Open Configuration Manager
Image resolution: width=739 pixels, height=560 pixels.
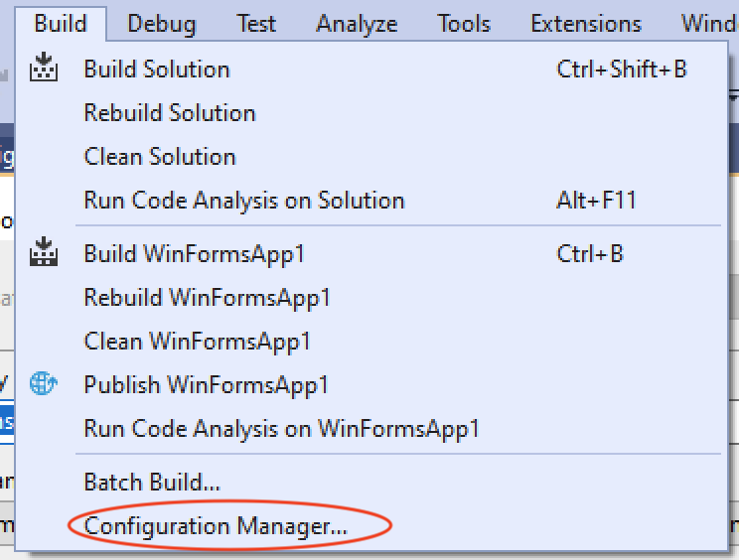[216, 525]
